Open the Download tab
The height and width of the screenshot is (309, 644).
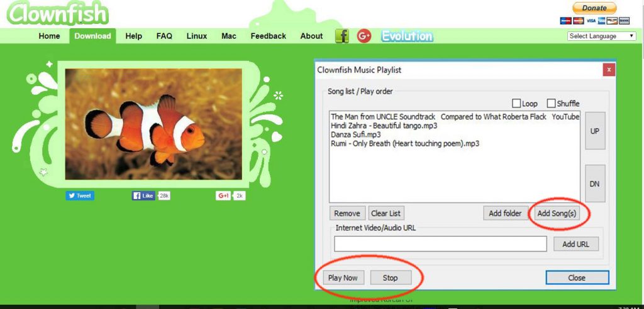click(93, 36)
